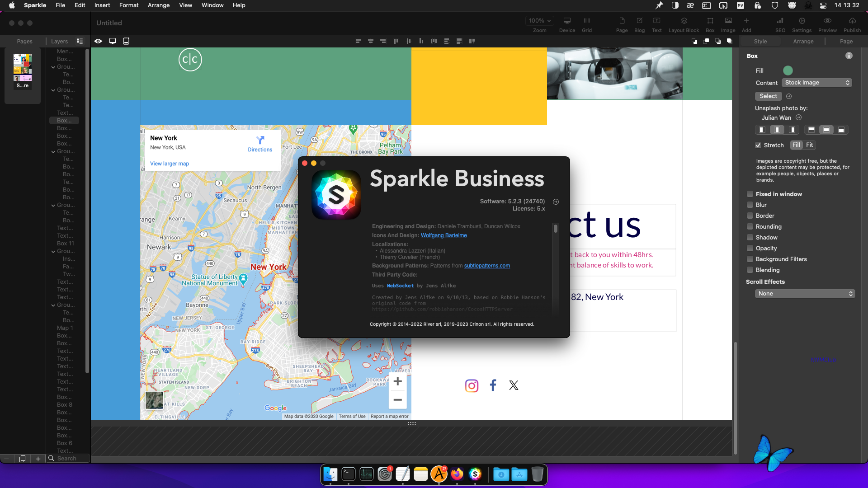Uncheck the Stretch checkbox
Image resolution: width=868 pixels, height=488 pixels.
pos(758,145)
